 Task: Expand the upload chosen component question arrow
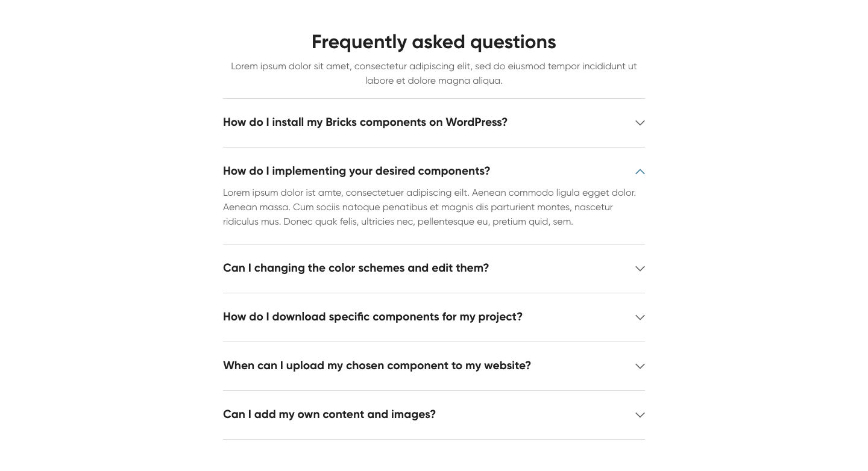click(640, 366)
